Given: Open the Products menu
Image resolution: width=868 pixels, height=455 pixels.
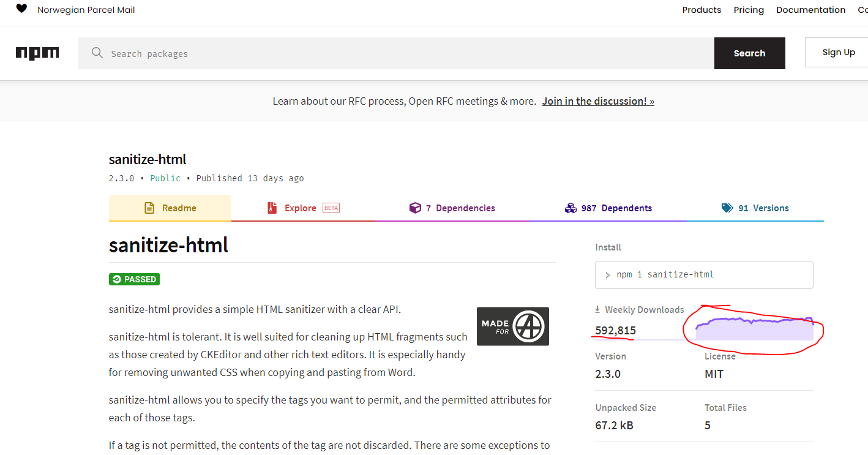Looking at the screenshot, I should point(702,10).
